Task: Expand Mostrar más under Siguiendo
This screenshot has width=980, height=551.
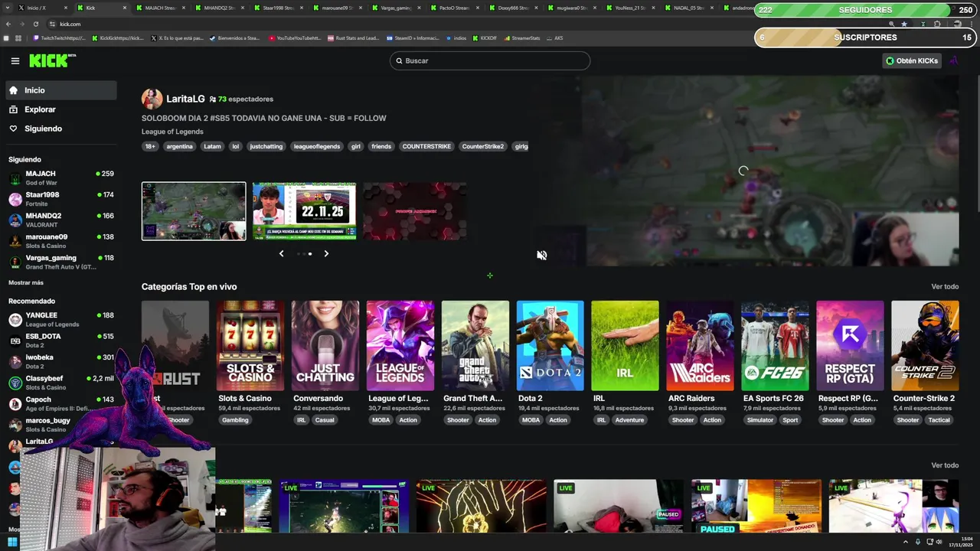Action: [x=26, y=282]
